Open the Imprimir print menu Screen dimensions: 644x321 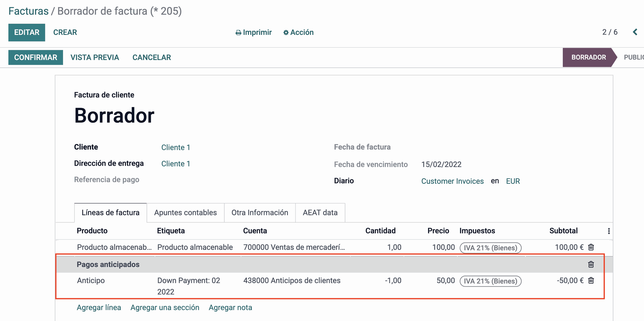coord(254,33)
